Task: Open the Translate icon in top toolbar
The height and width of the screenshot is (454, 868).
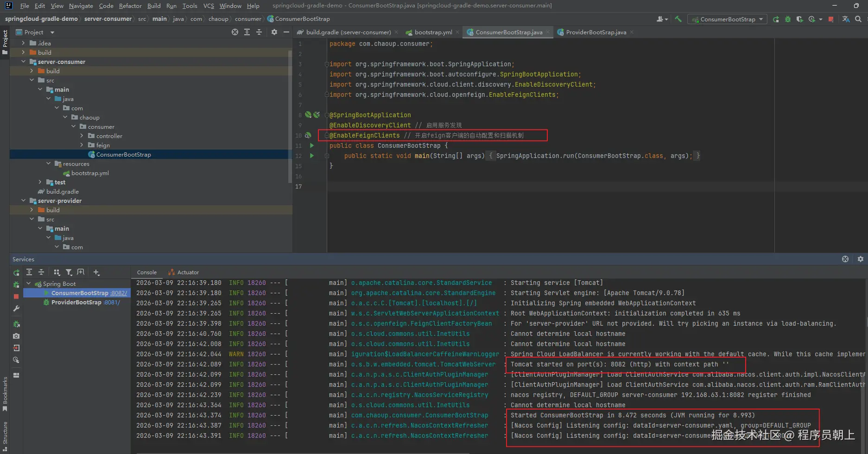Action: 846,19
